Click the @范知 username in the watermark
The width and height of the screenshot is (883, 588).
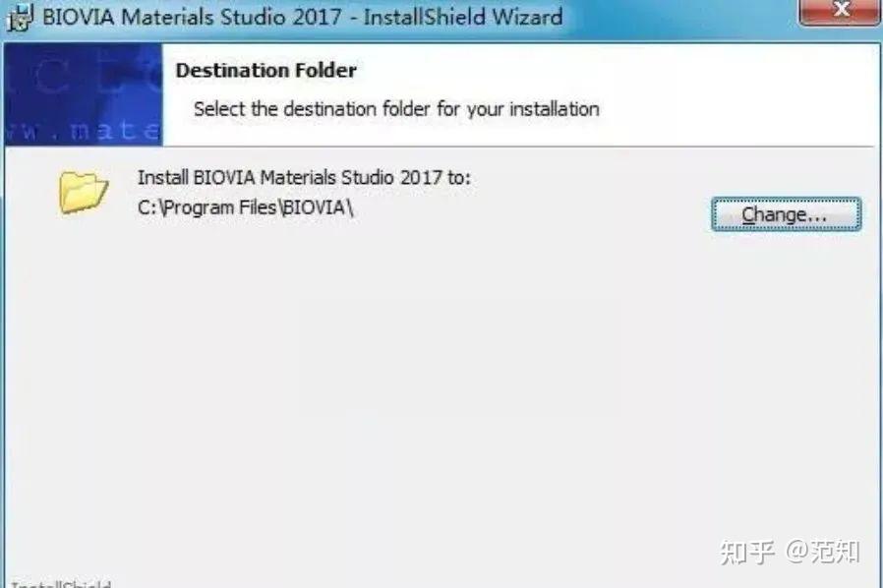tap(823, 552)
